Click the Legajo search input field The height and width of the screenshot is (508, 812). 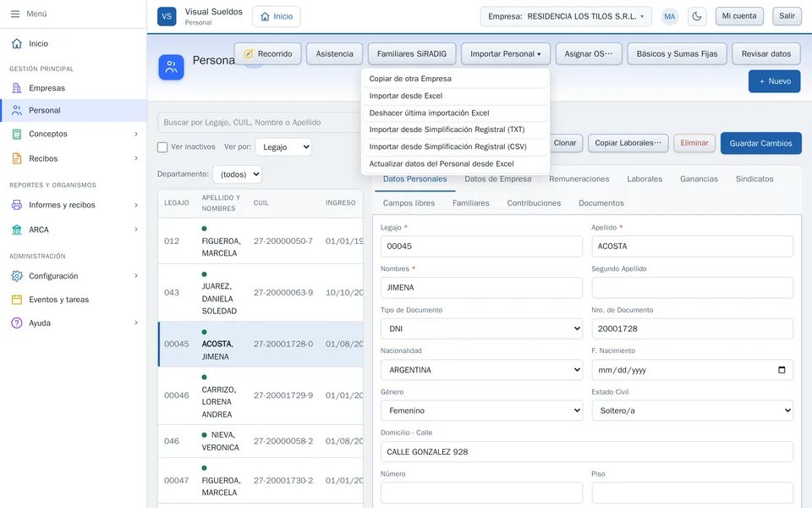pyautogui.click(x=260, y=122)
